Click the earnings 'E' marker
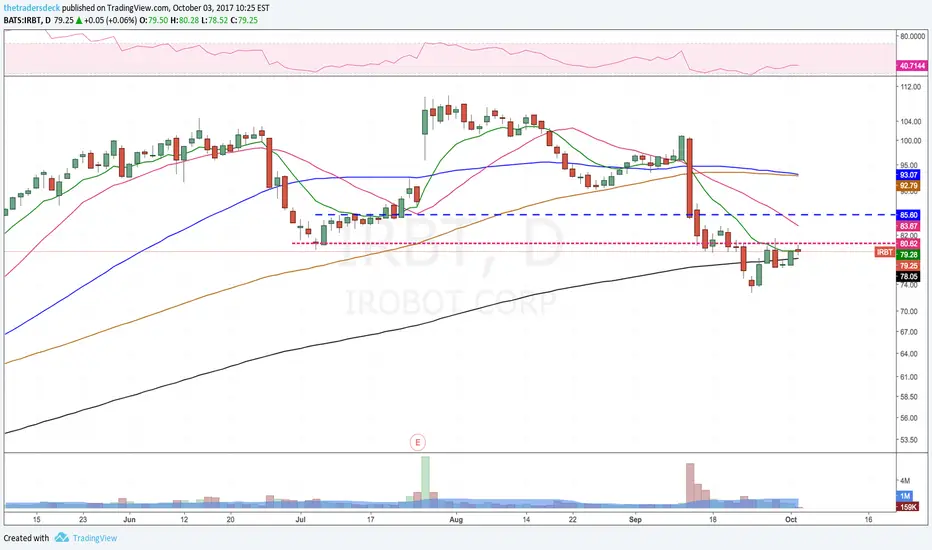Viewport: 932px width, 550px height. click(x=418, y=442)
